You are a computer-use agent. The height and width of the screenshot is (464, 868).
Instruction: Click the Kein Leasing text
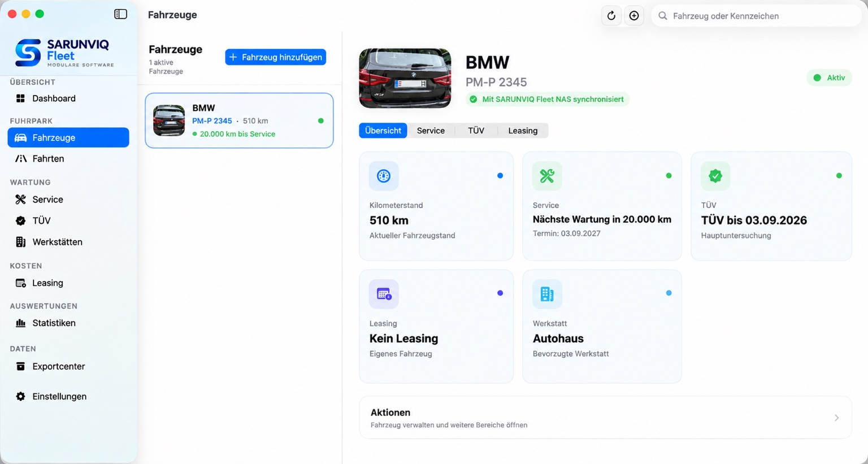click(403, 339)
